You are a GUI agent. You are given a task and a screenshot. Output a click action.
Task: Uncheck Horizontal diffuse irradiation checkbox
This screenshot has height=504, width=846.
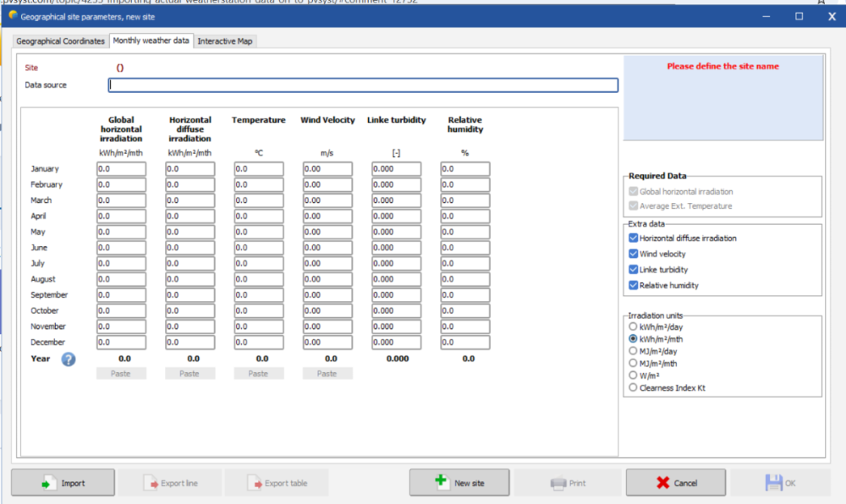coord(634,238)
